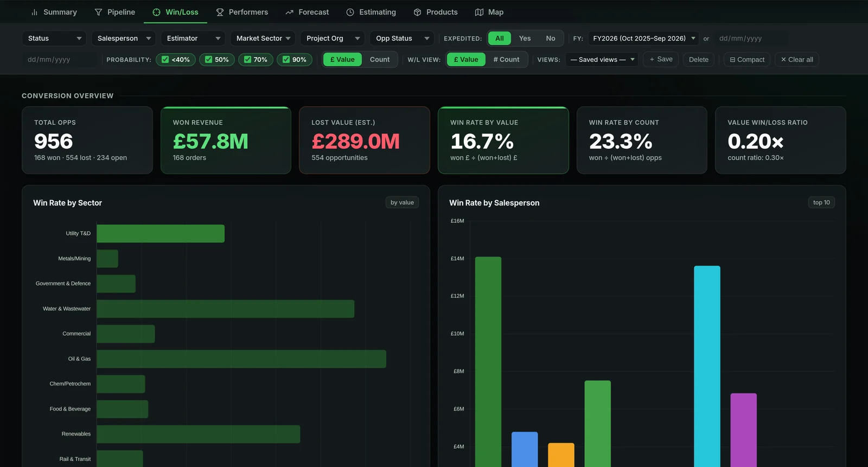Click the Products box icon
Screen dimensions: 868x467
(x=417, y=12)
